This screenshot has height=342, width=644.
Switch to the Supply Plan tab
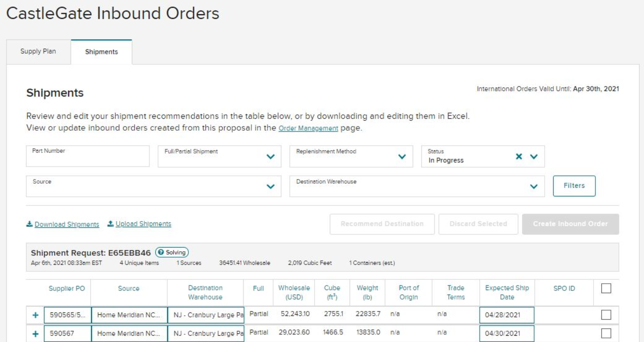(x=38, y=52)
